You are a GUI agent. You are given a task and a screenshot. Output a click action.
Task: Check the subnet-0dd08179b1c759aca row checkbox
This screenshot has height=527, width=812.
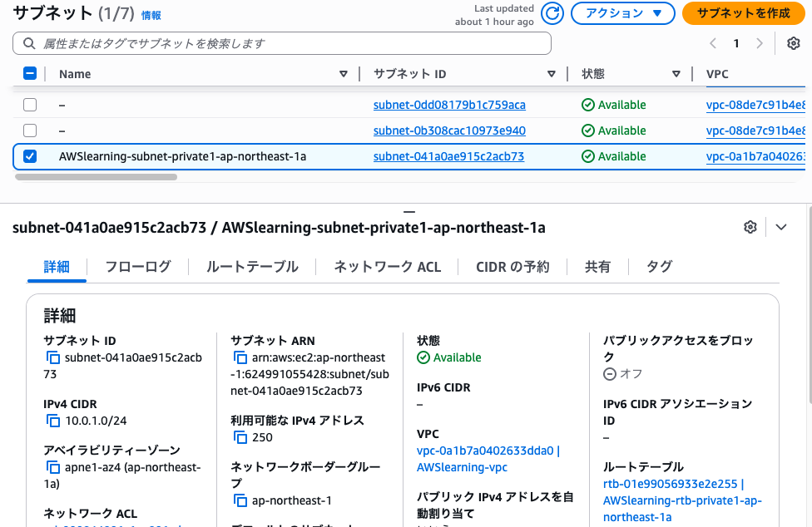[x=30, y=105]
